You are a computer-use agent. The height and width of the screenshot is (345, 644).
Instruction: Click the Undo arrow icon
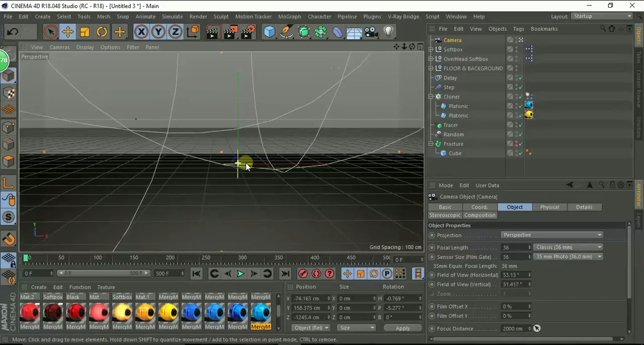(13, 32)
